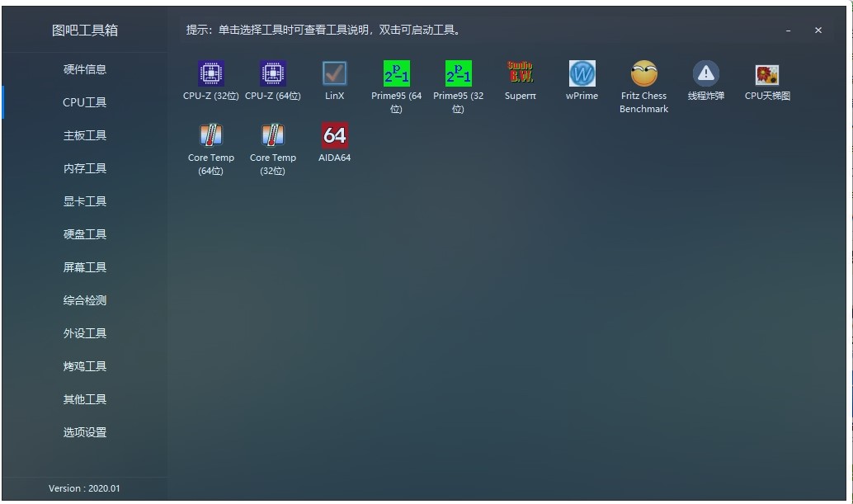The width and height of the screenshot is (853, 504).
Task: Select Core Temp (64位) thermometer icon
Action: pyautogui.click(x=211, y=135)
